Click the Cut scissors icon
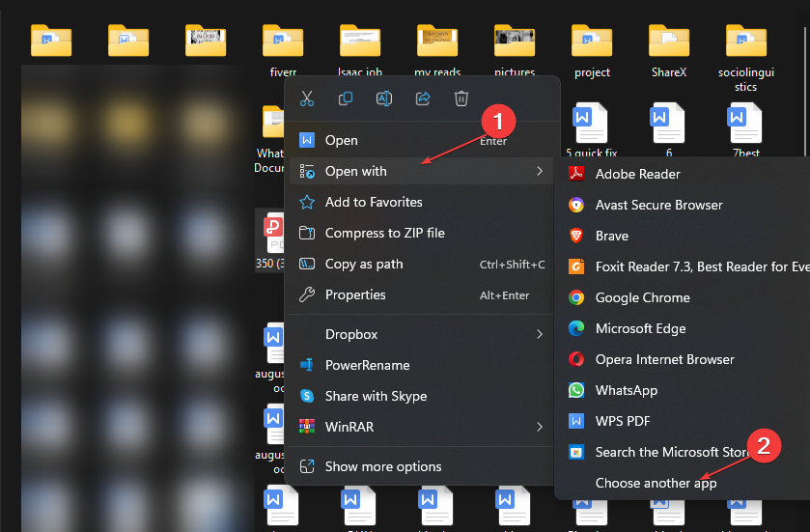Screen dimensions: 810x532 307,98
